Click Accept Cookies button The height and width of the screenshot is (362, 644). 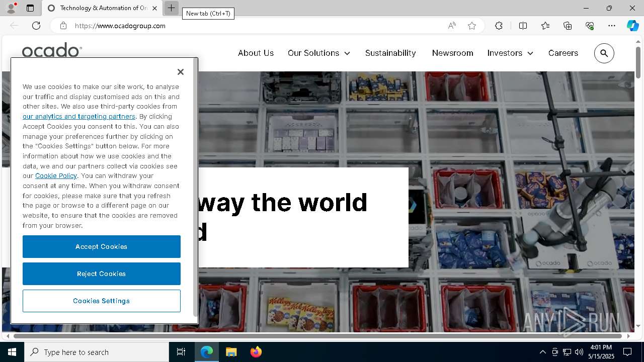tap(102, 246)
